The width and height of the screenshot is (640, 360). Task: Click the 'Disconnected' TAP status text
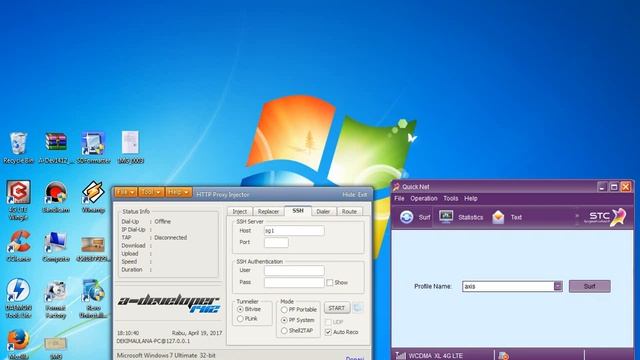tap(171, 238)
